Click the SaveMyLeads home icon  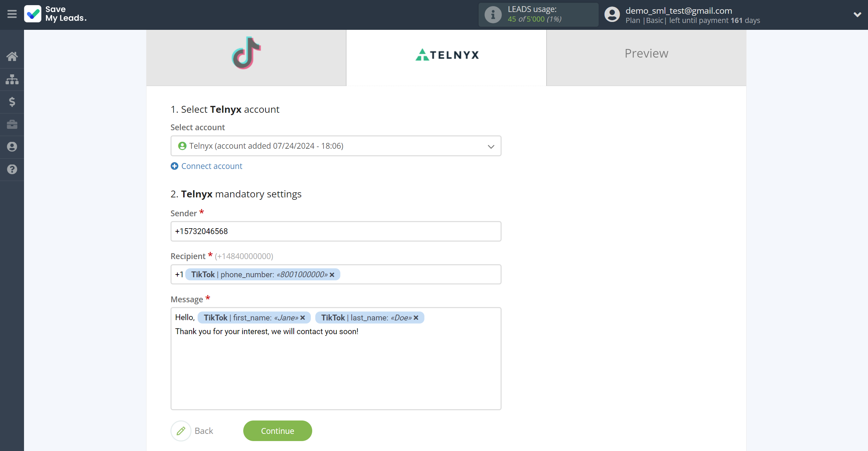coord(12,56)
